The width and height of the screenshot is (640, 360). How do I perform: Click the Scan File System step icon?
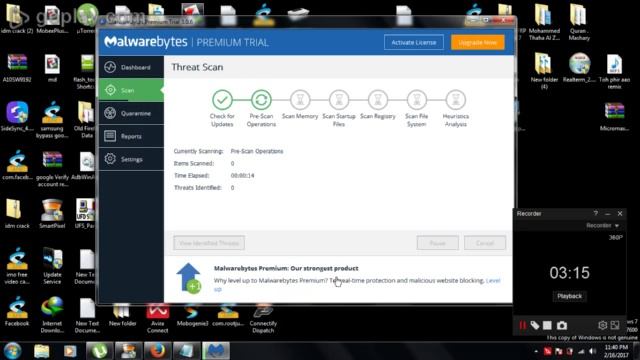tap(417, 100)
